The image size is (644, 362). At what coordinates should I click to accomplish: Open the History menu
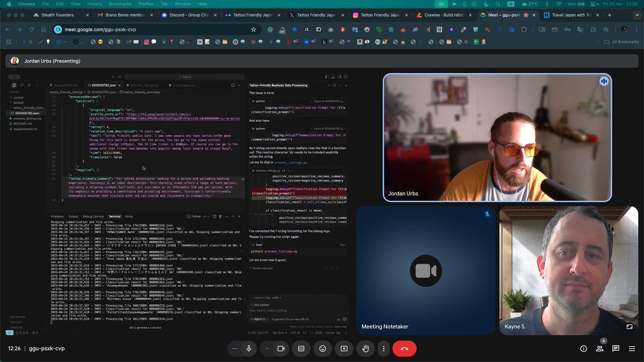(x=94, y=4)
